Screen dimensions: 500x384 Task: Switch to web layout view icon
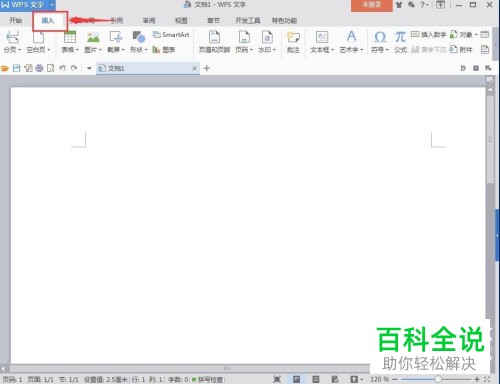(335, 379)
